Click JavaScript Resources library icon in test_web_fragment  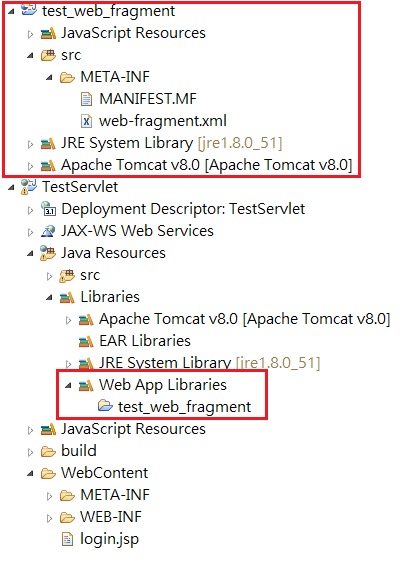tap(48, 34)
